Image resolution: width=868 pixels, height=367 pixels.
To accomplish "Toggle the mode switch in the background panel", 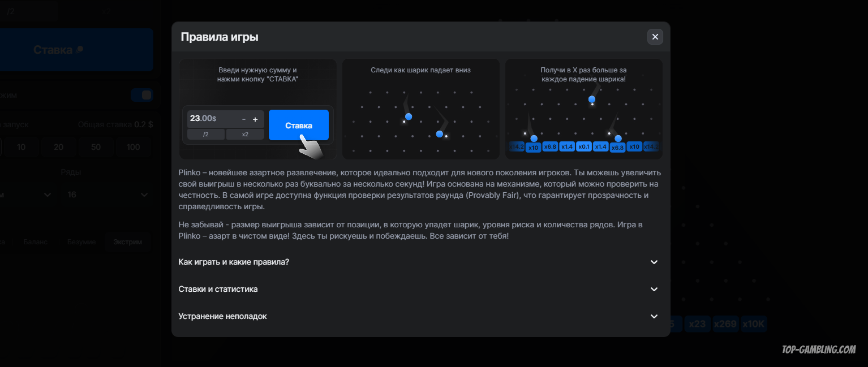I will (x=141, y=95).
